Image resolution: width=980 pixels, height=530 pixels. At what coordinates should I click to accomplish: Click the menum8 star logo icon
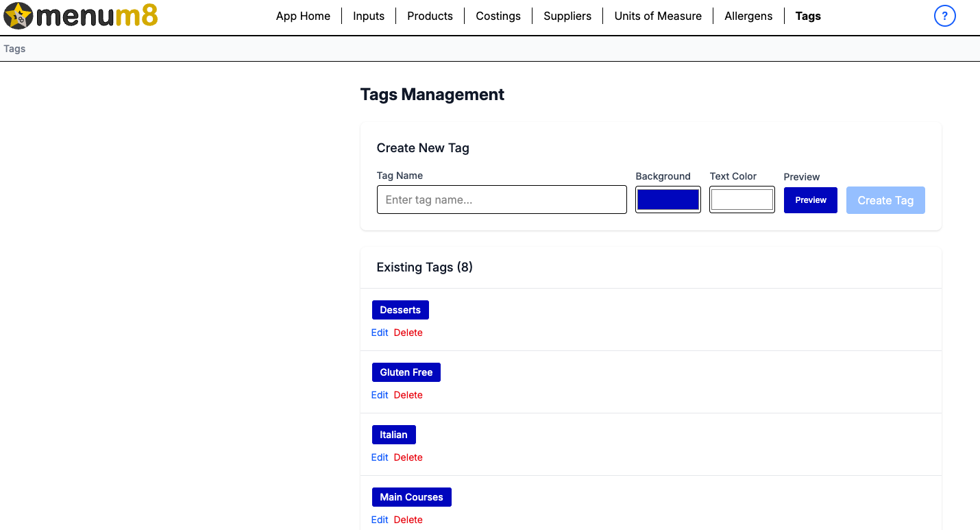tap(19, 16)
